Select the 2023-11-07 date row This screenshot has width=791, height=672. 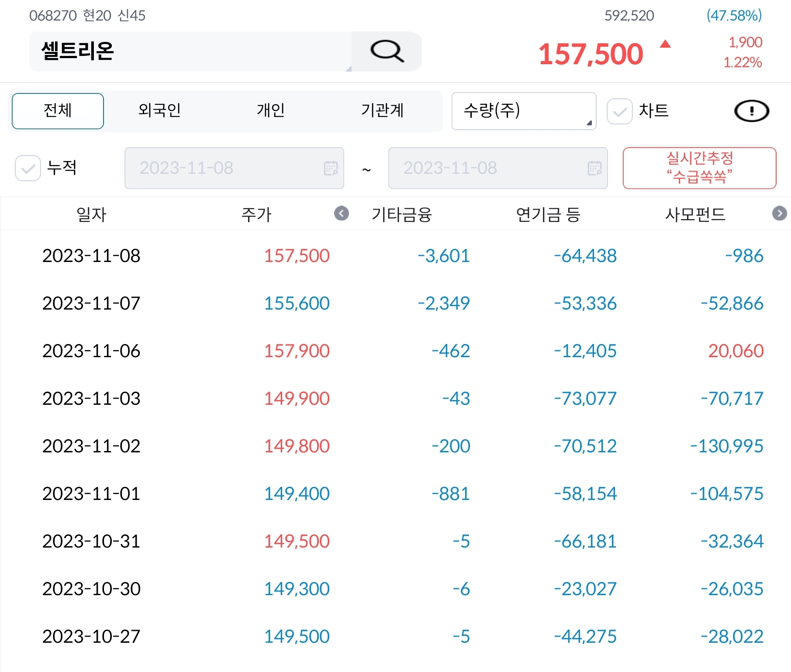pos(91,303)
